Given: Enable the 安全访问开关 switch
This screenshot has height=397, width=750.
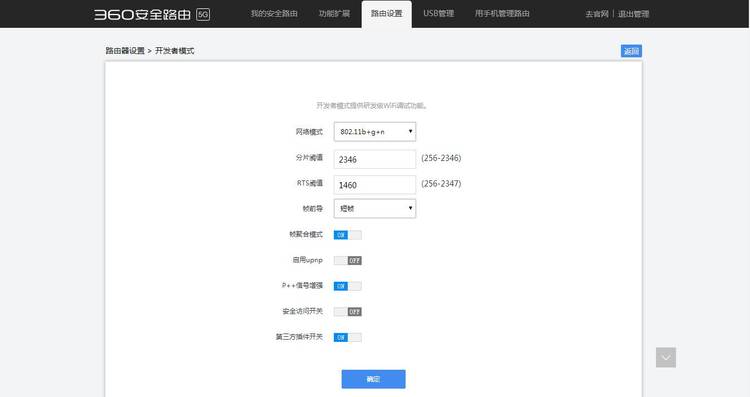Looking at the screenshot, I should [x=348, y=312].
